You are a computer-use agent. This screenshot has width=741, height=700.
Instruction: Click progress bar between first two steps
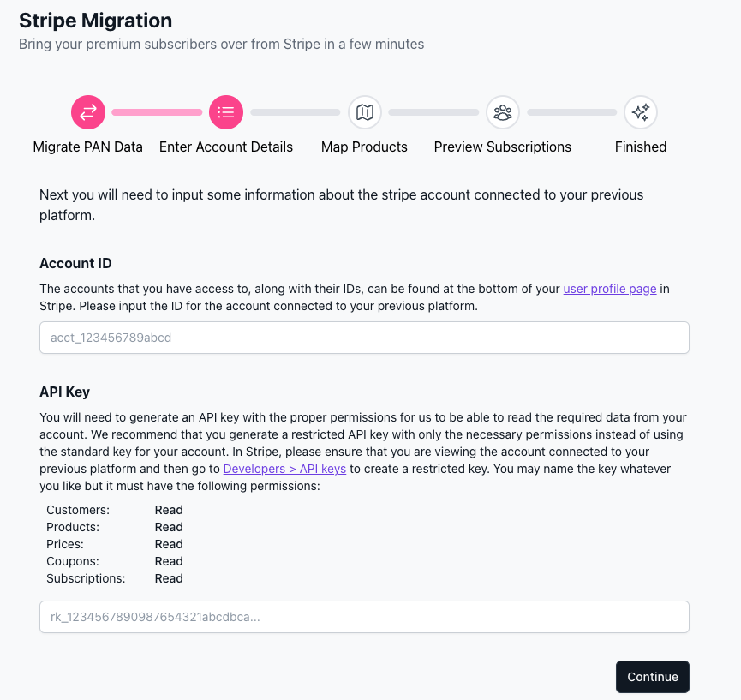pos(157,112)
